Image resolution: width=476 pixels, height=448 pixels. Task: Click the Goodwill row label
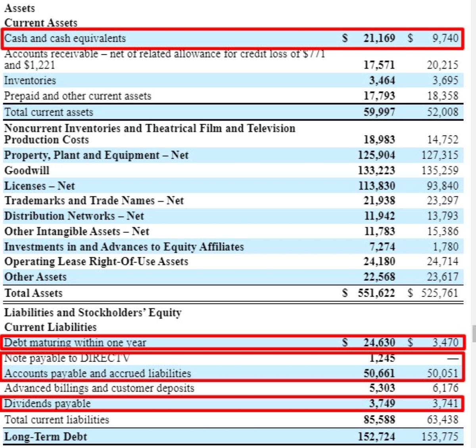pyautogui.click(x=27, y=170)
